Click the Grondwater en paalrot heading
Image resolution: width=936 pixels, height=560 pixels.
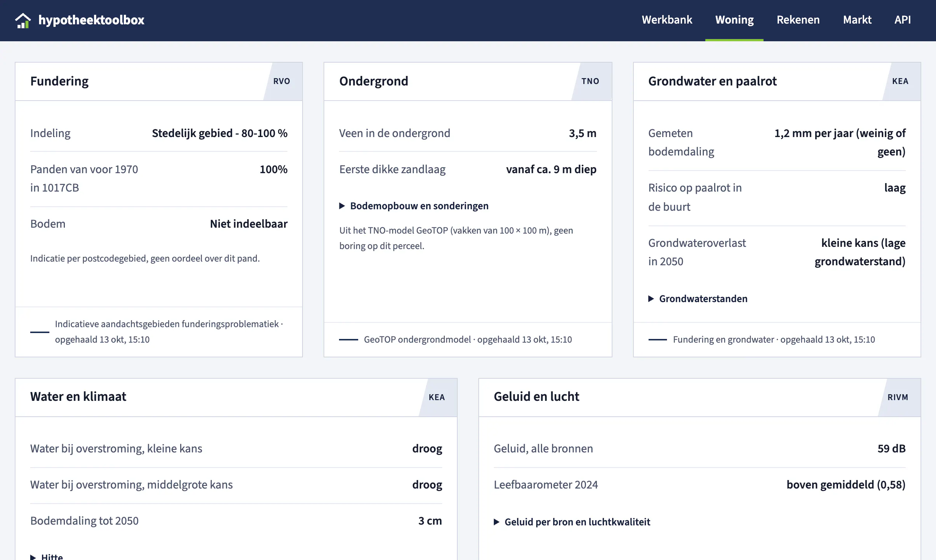[712, 81]
